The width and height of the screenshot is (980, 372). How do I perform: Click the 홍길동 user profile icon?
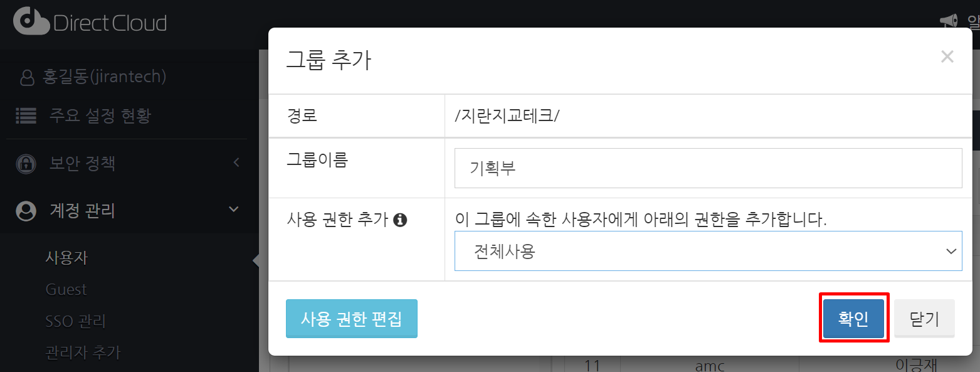27,77
